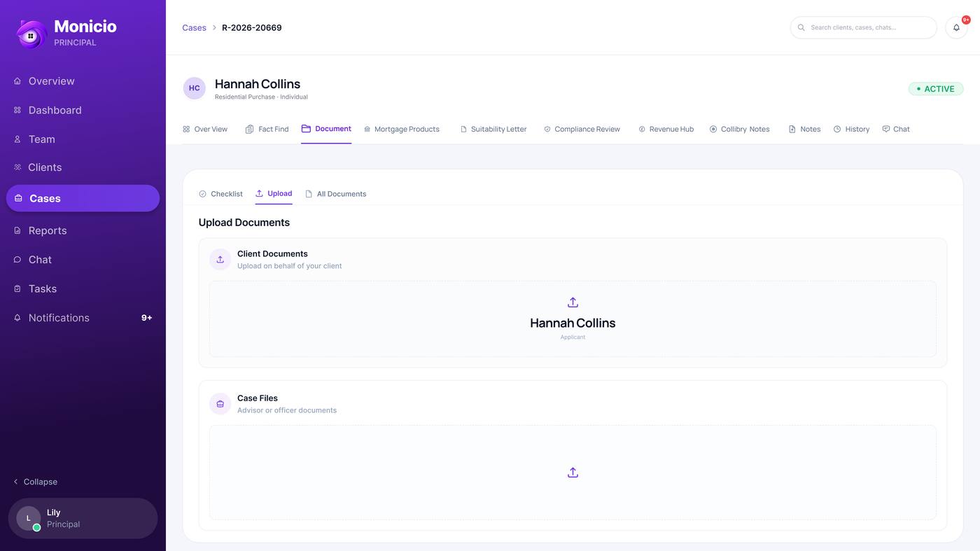Click the upload arrow in the Case Files dropzone
This screenshot has height=551, width=980.
point(573,473)
